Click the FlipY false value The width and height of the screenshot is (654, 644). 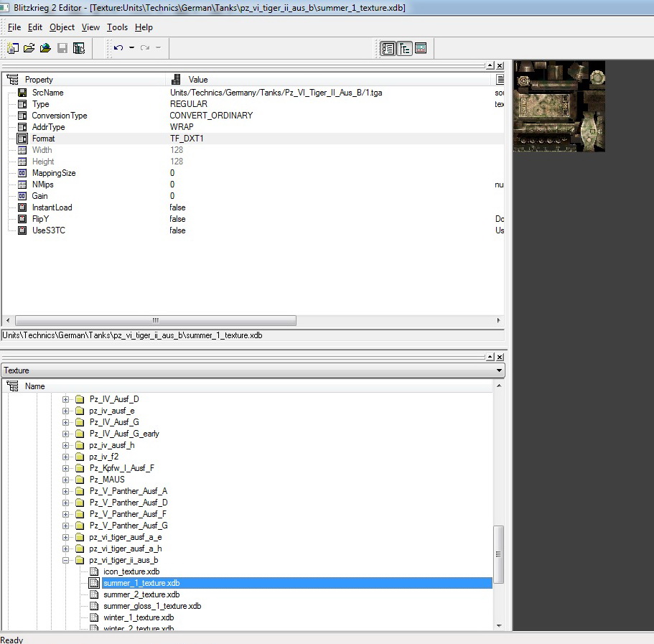177,219
